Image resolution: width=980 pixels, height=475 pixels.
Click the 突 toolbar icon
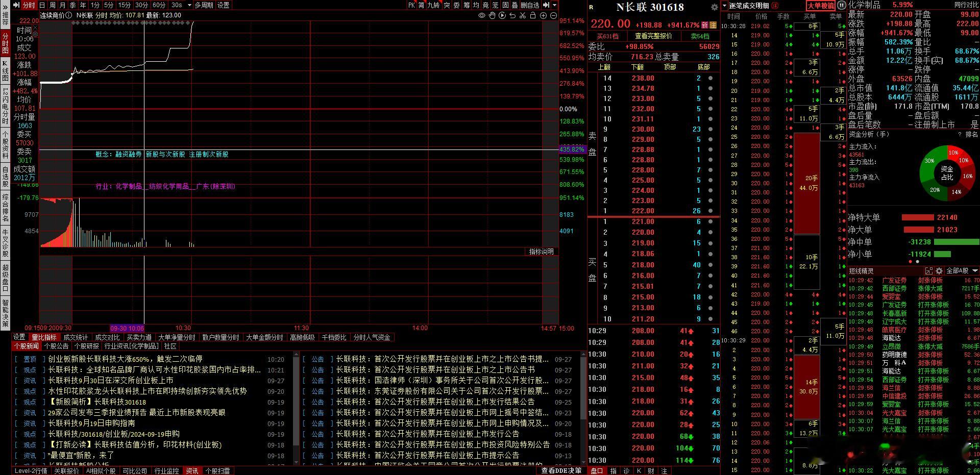point(447,5)
